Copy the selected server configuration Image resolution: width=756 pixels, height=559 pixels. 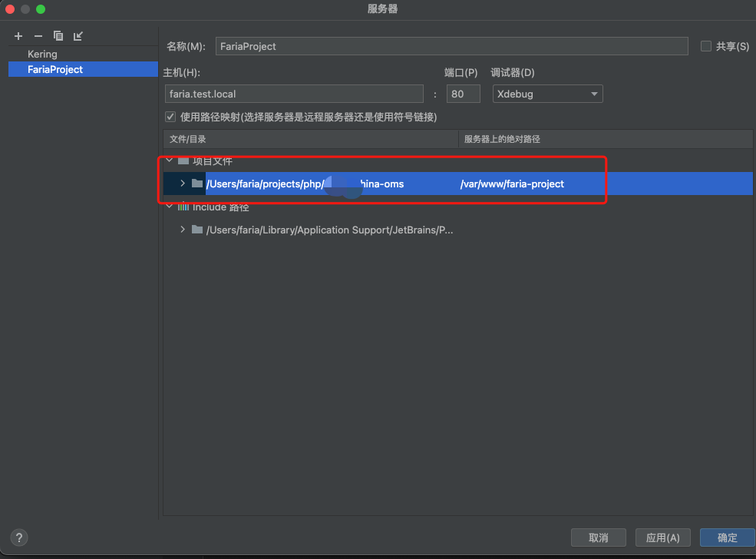click(x=58, y=36)
